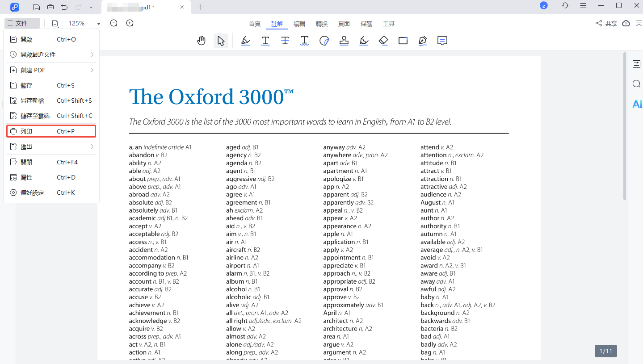
Task: Click the 共享 share button
Action: 606,24
